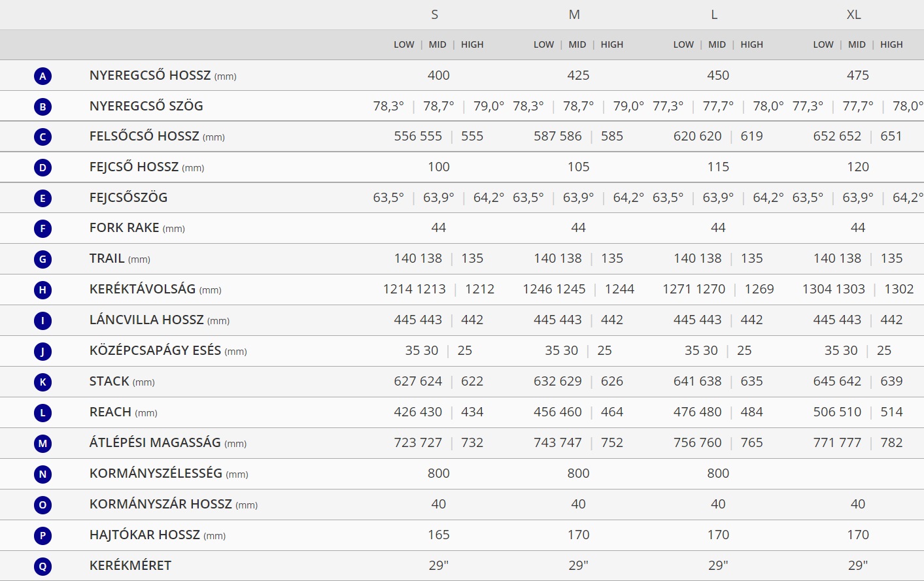Viewport: 924px width, 581px height.
Task: Click the wheelbase value 1212
Action: tap(480, 289)
